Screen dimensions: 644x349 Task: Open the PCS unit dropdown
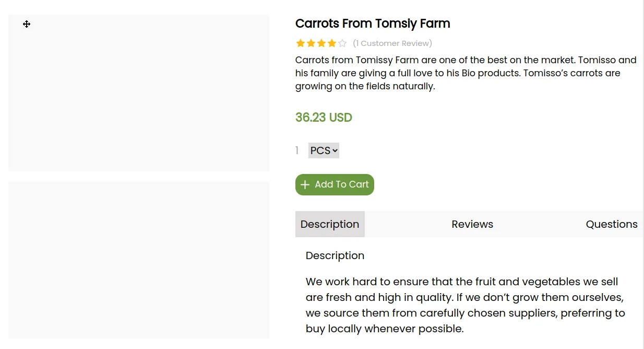point(324,150)
